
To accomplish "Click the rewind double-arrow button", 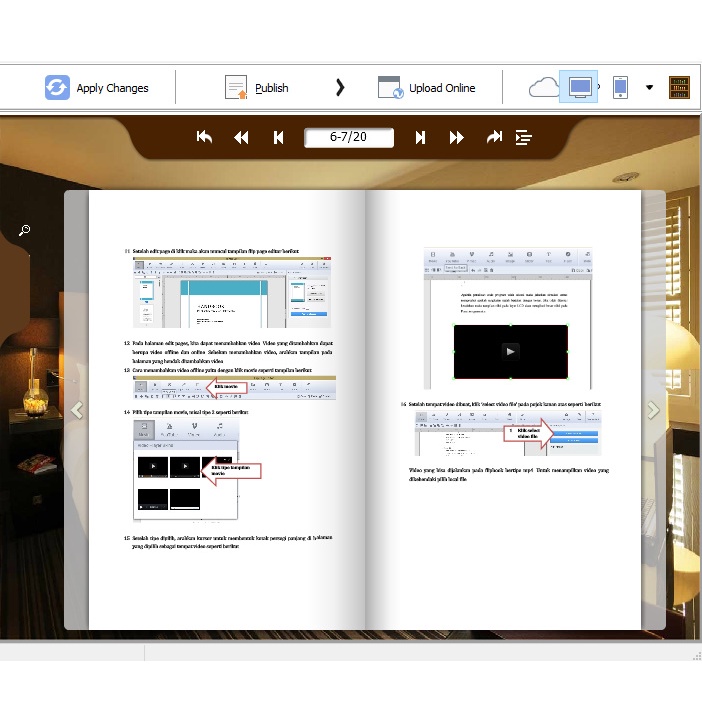I will [x=241, y=138].
